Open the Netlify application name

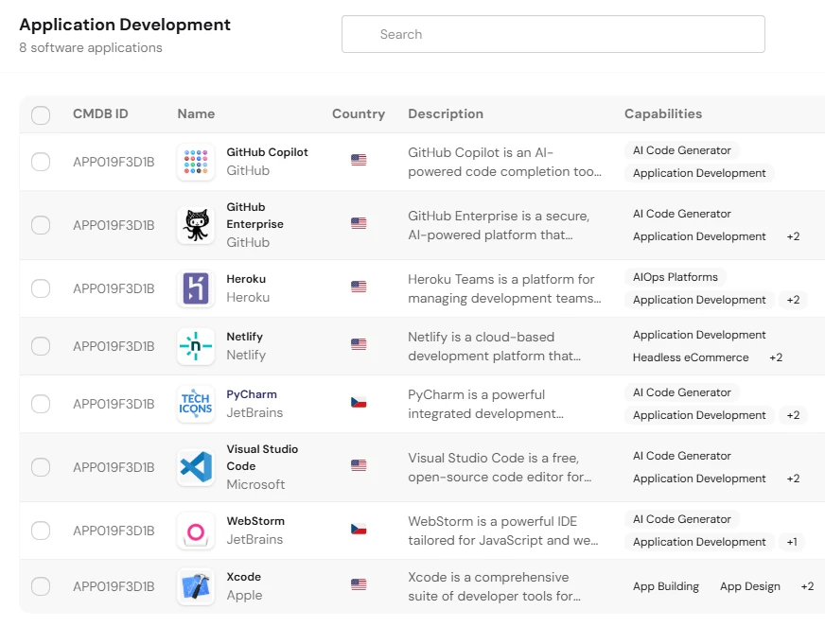(x=245, y=337)
